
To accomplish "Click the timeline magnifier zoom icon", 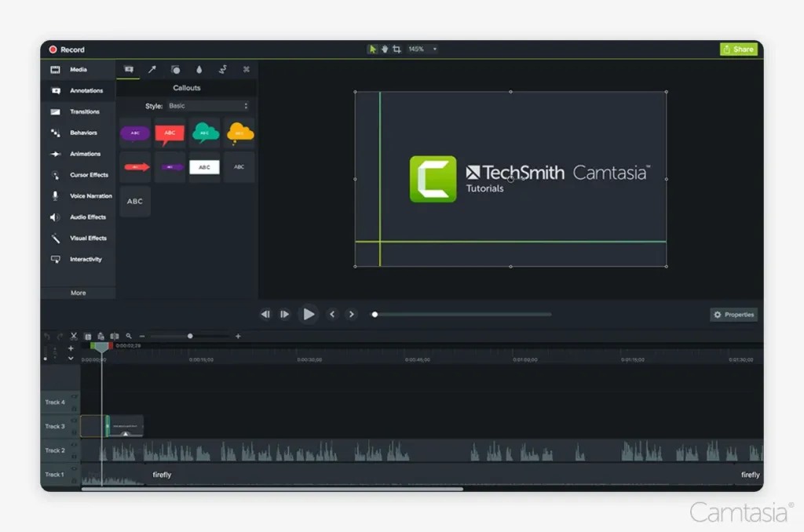I will point(129,336).
